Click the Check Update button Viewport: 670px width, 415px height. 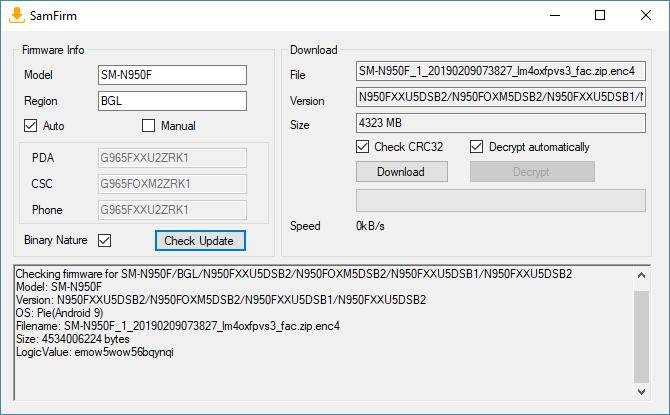click(200, 241)
